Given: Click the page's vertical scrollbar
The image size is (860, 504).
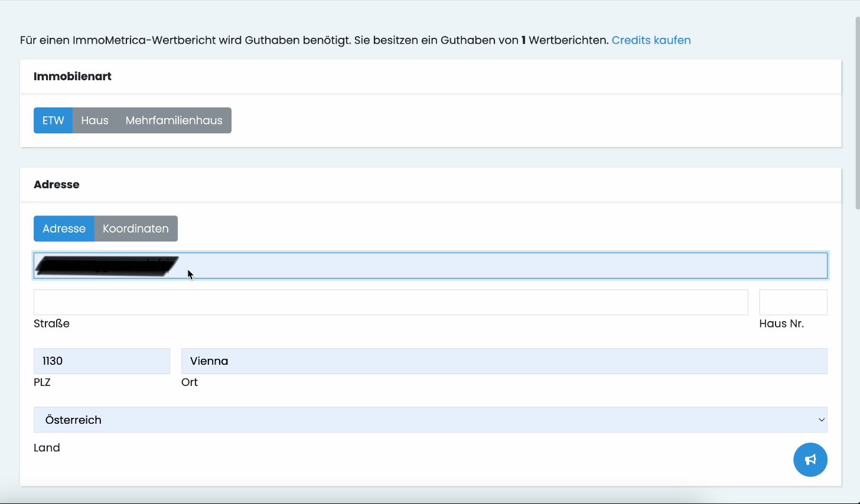Looking at the screenshot, I should [x=857, y=113].
